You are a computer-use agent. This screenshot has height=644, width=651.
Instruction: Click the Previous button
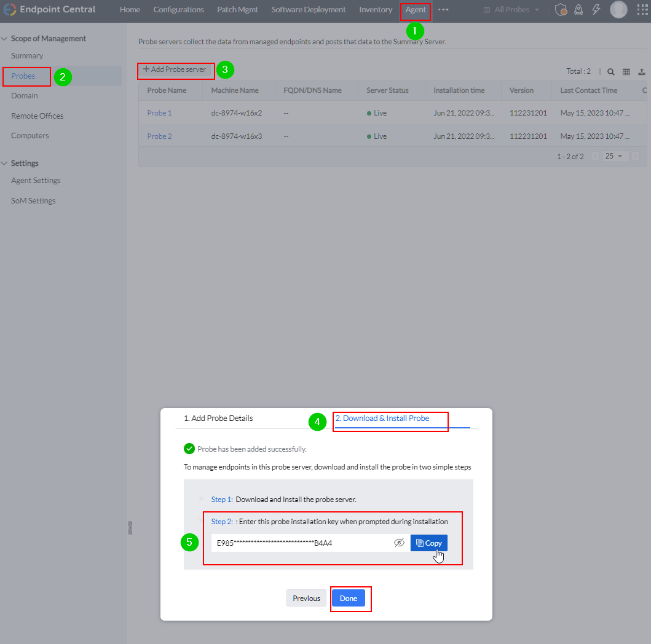(x=306, y=598)
